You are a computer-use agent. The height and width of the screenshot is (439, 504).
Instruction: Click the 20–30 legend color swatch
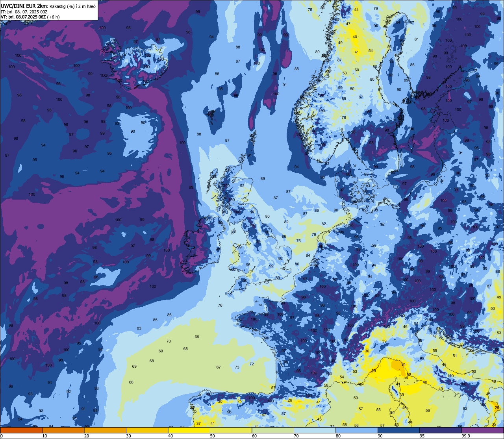105,430
